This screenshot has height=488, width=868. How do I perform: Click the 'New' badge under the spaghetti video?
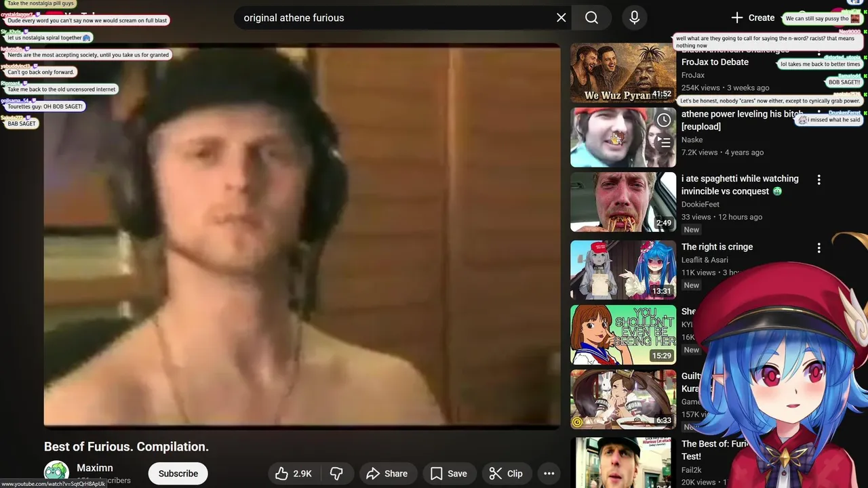[692, 230]
